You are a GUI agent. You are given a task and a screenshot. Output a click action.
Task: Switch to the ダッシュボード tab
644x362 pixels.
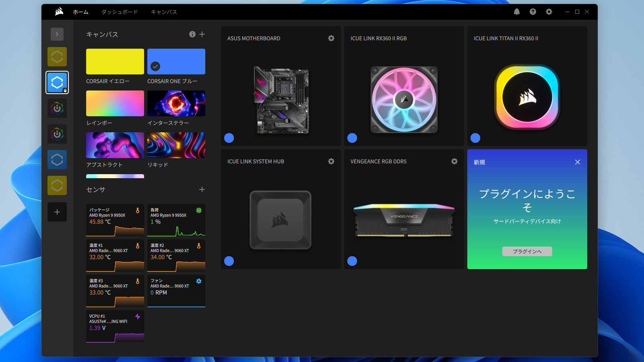[x=120, y=12]
